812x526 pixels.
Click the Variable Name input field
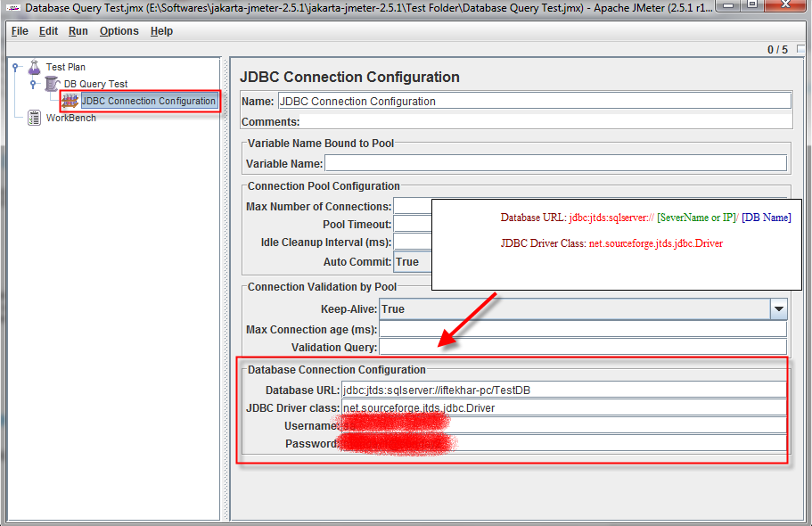click(x=555, y=163)
